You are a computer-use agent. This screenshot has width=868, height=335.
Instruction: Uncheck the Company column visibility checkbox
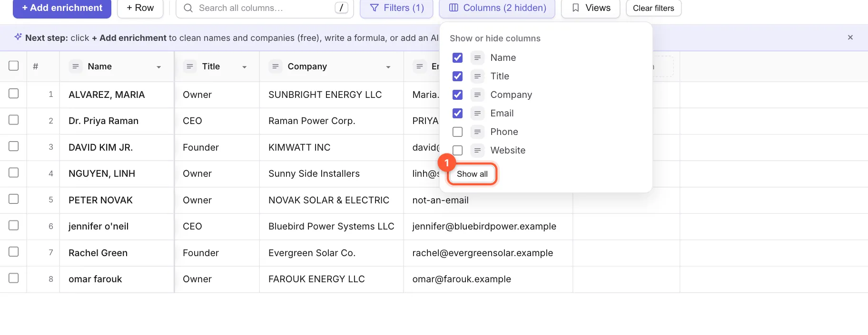(457, 95)
